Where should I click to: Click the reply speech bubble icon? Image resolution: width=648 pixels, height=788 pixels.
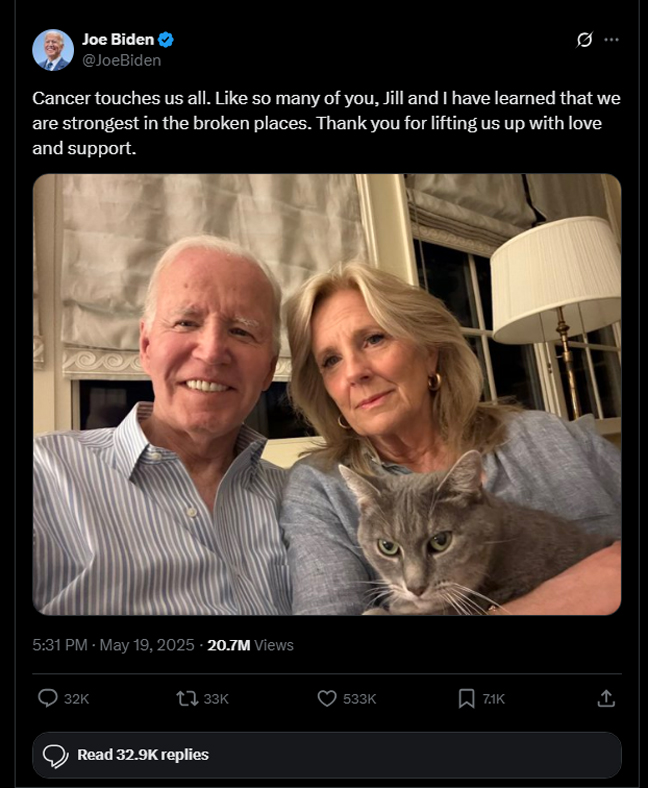pos(48,699)
